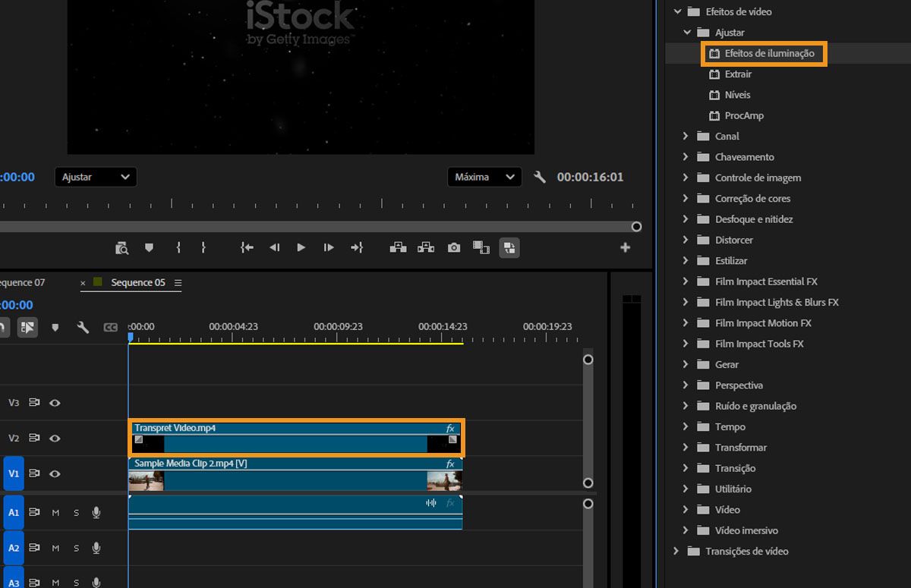
Task: Open the Button Editor plus icon
Action: 625,247
